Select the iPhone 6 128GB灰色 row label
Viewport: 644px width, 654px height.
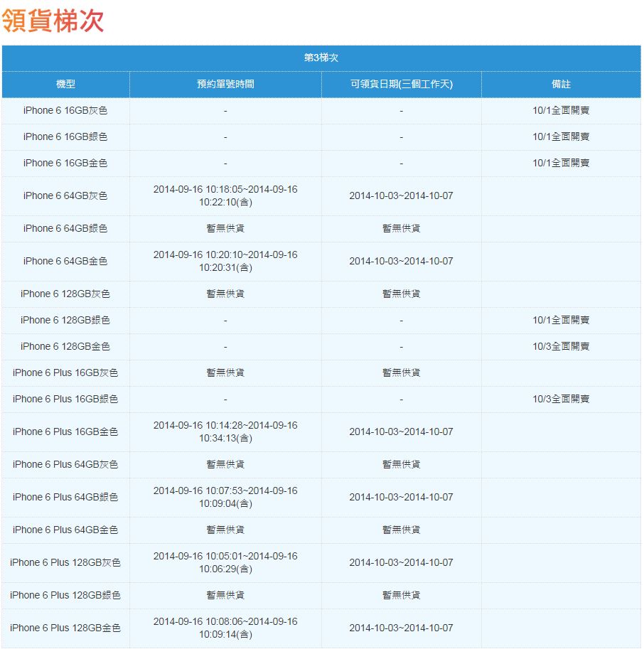click(65, 294)
